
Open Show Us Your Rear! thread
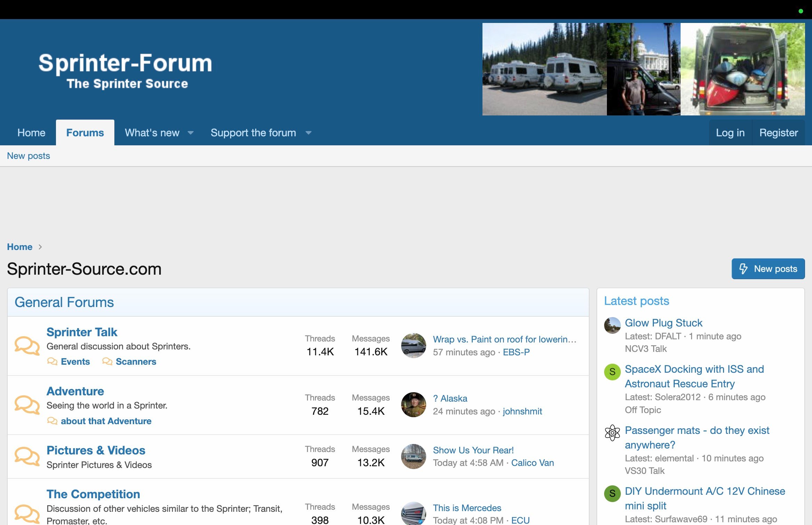473,450
